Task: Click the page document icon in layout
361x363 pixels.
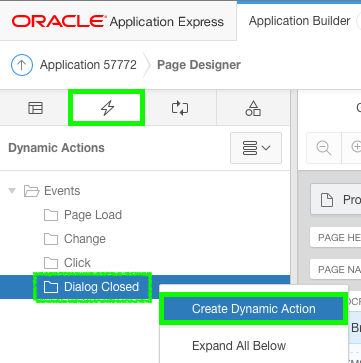Action: 327,200
